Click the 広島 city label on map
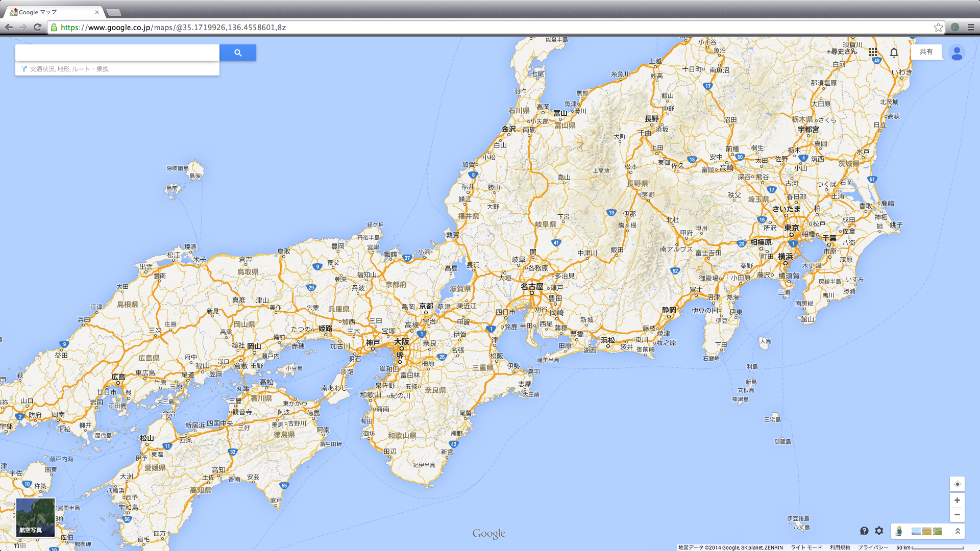Screen dimensions: 980x551 point(118,377)
